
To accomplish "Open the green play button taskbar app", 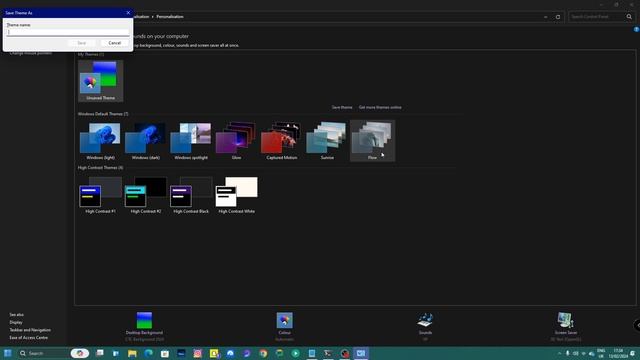I will [296, 353].
